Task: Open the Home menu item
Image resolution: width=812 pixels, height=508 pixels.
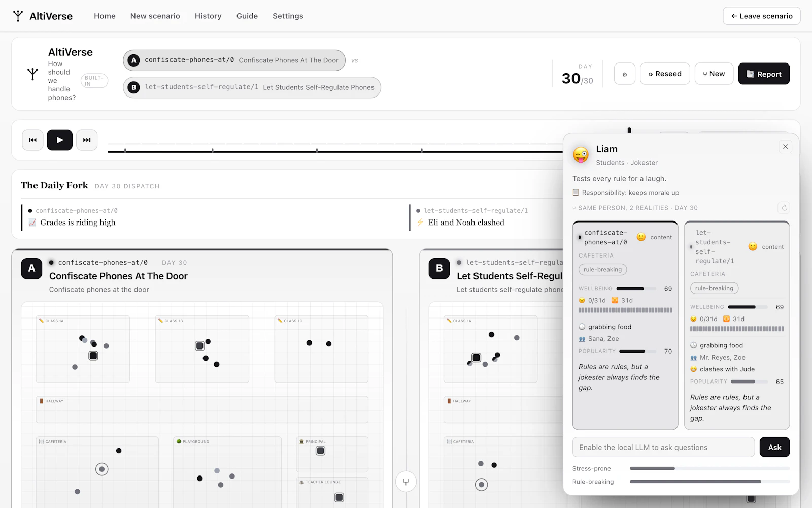Action: [105, 16]
